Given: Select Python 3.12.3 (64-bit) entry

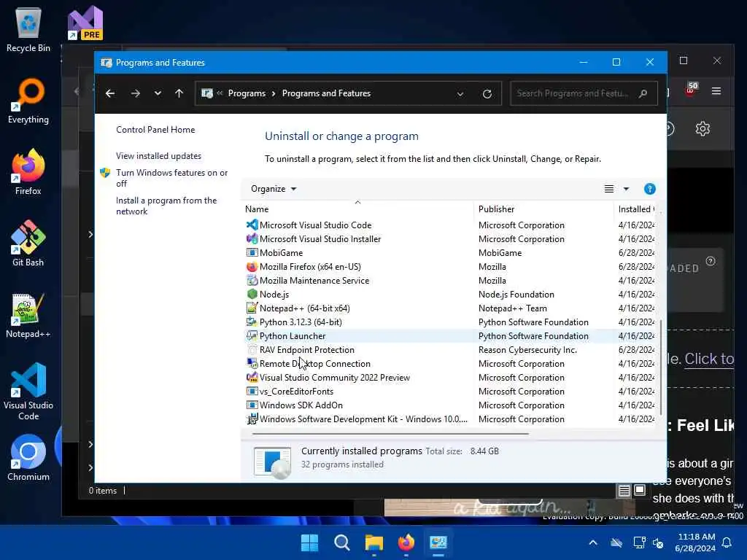Looking at the screenshot, I should click(x=449, y=322).
